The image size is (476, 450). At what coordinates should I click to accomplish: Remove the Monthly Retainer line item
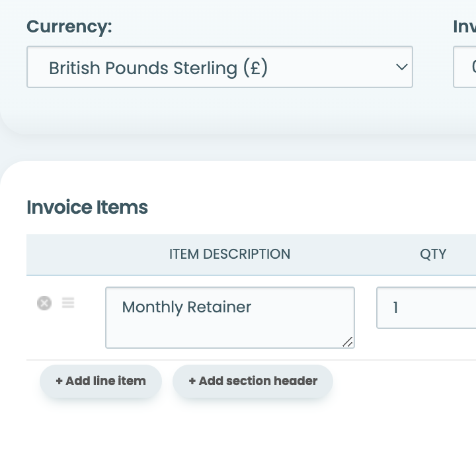[x=44, y=303]
